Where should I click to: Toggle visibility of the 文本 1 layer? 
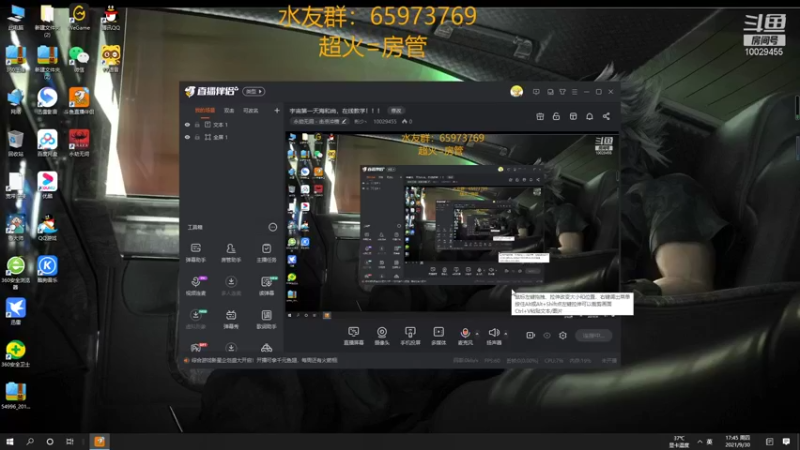pos(187,124)
